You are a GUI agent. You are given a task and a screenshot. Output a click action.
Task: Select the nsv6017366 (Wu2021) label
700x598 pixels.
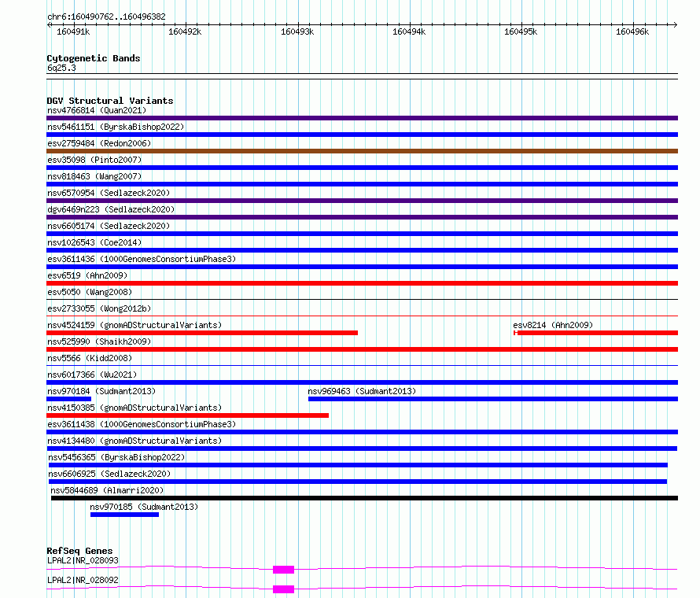(92, 375)
